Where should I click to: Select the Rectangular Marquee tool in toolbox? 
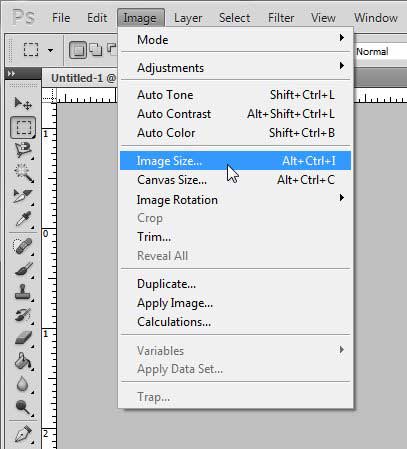pyautogui.click(x=23, y=127)
